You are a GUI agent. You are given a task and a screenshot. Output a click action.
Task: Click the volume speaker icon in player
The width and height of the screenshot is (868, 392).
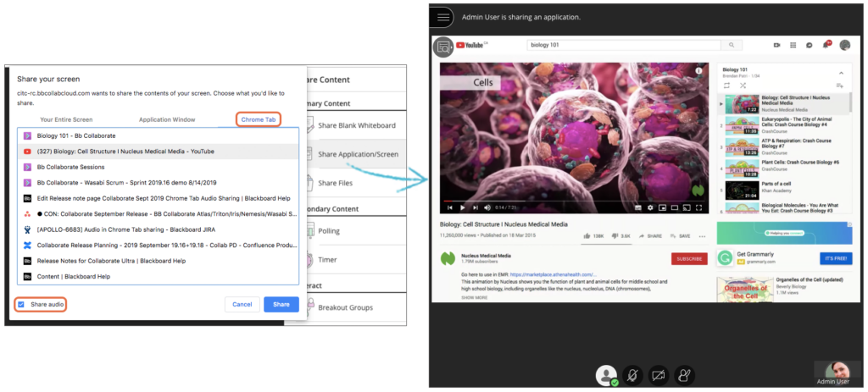click(x=487, y=208)
